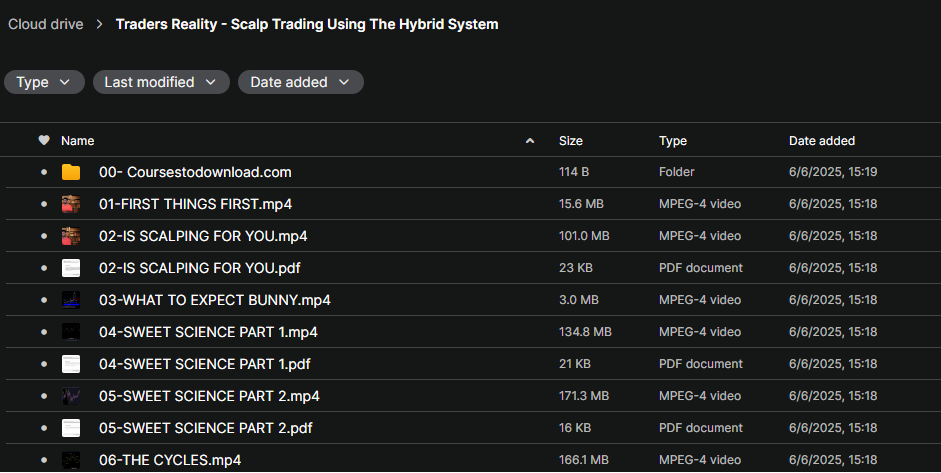
Task: Click the 01-FIRST THINGS FIRST.mp4 video thumbnail
Action: [71, 204]
